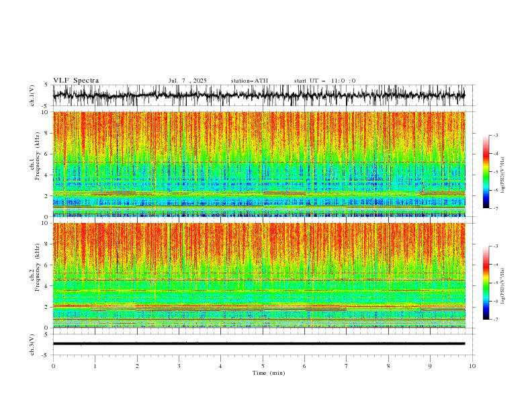Screen dimensions: 532x411
Task: Click the ch.1 "log(PSD)(V²/Hz)" colorbar label
Action: (502, 175)
